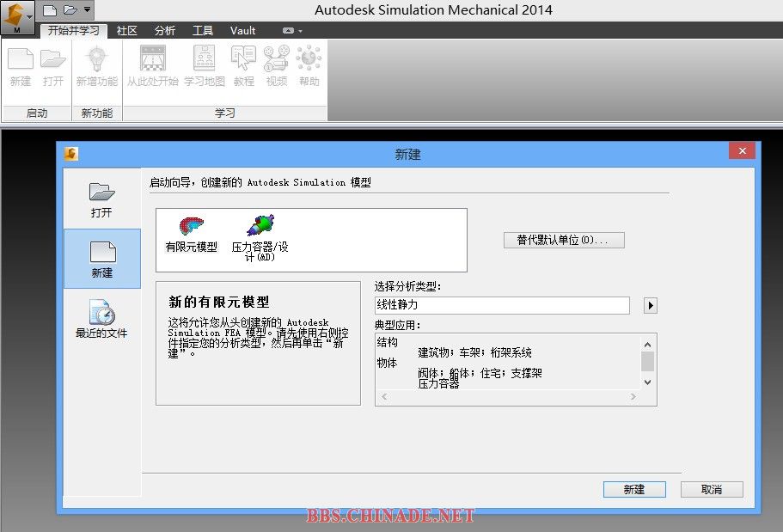The image size is (783, 532).
Task: Click the 替代默认单位 button
Action: tap(564, 240)
